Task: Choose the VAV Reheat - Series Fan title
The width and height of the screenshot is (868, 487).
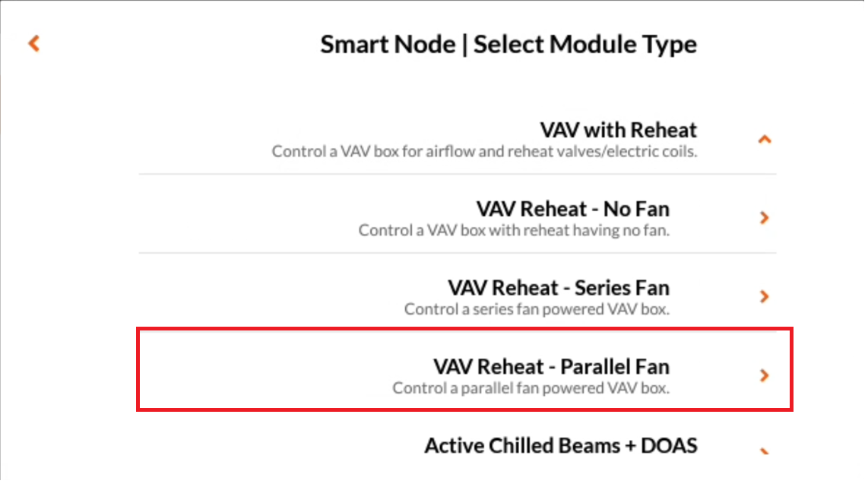Action: [x=559, y=288]
